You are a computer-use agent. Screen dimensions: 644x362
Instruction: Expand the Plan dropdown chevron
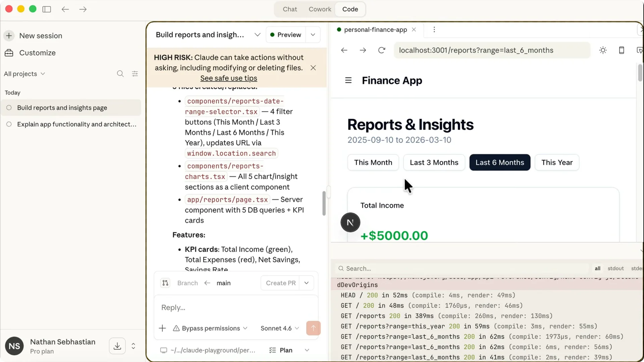(x=307, y=350)
